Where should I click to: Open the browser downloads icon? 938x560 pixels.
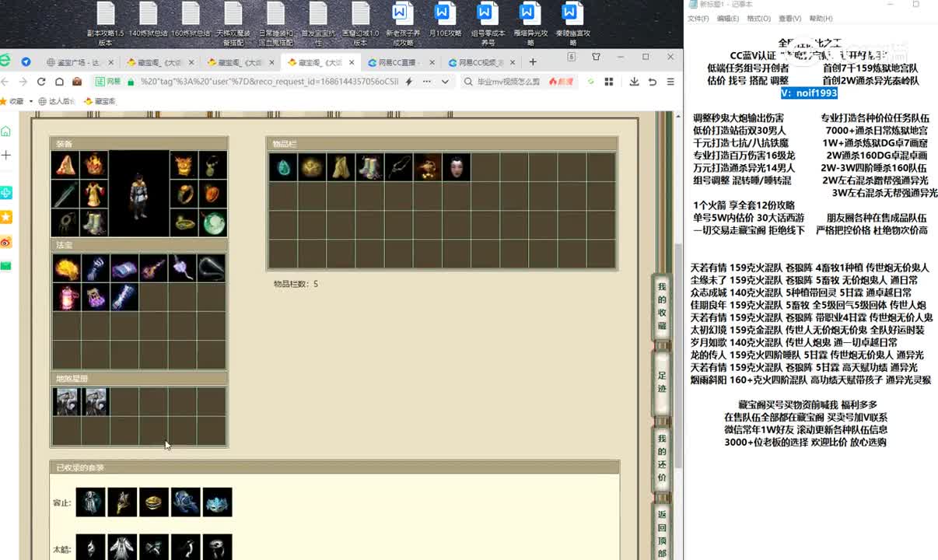pos(634,81)
